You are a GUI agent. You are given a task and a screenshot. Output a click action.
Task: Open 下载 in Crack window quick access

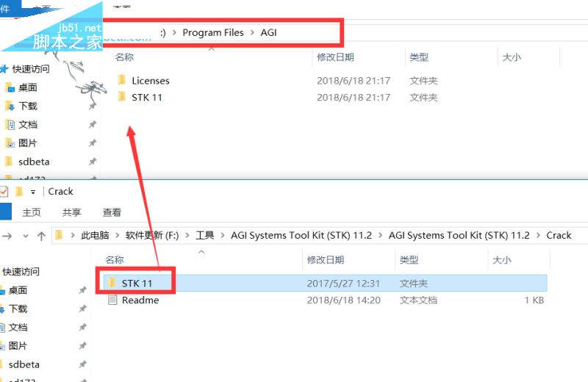pyautogui.click(x=18, y=309)
